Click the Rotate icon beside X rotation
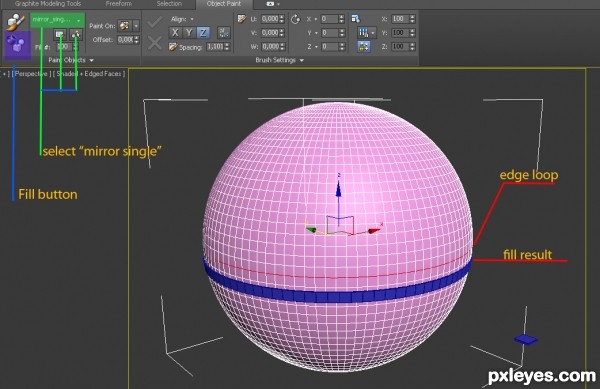Screen dimensions: 600x389 [295, 19]
